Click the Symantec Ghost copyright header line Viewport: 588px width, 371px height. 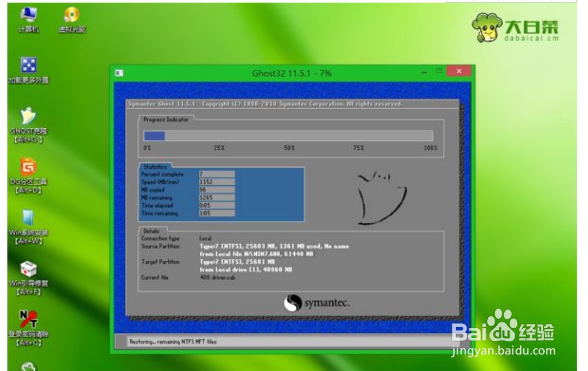click(265, 104)
